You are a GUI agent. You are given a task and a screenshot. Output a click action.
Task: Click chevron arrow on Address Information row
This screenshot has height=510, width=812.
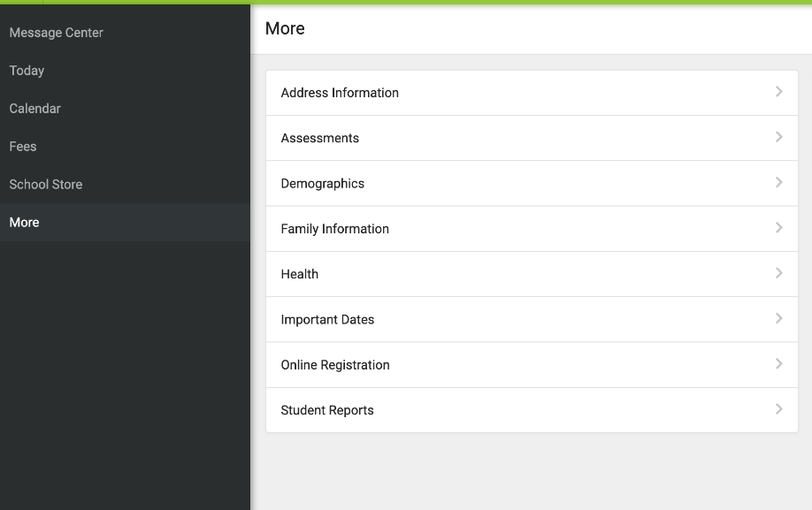pyautogui.click(x=779, y=92)
